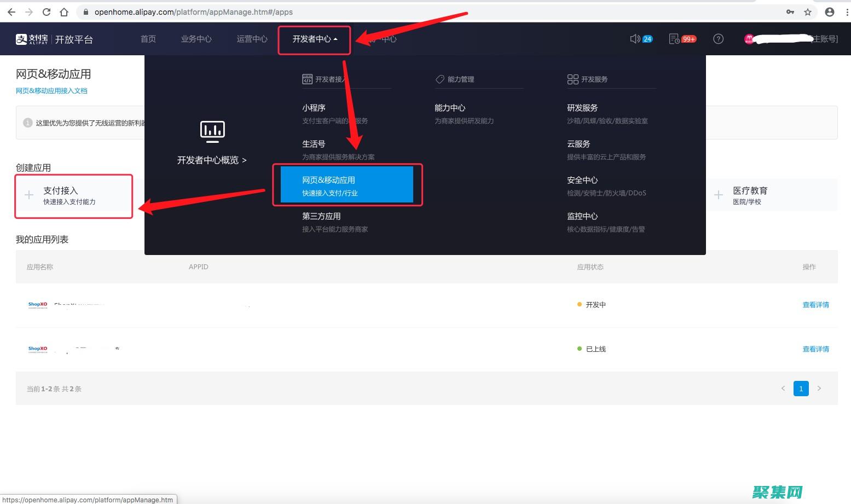Viewport: 851px width, 504px height.
Task: Click the 开发服务 grid icon in menu
Action: (x=572, y=79)
